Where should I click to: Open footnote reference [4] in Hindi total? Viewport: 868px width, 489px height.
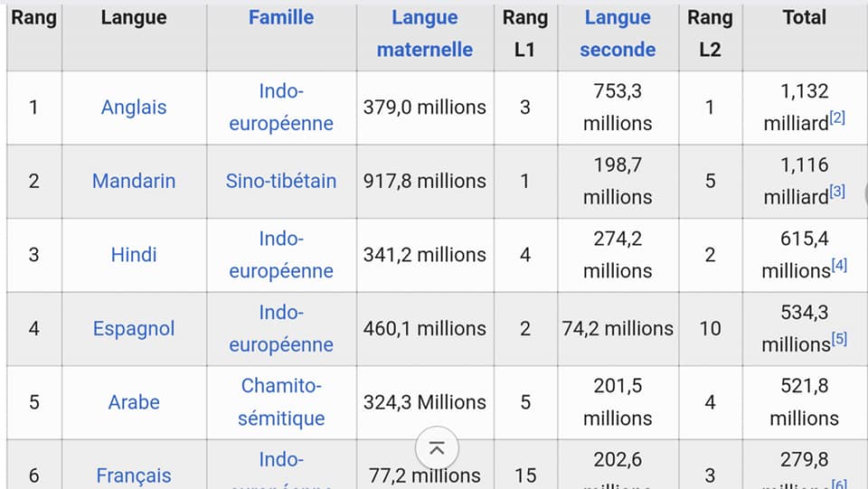839,266
